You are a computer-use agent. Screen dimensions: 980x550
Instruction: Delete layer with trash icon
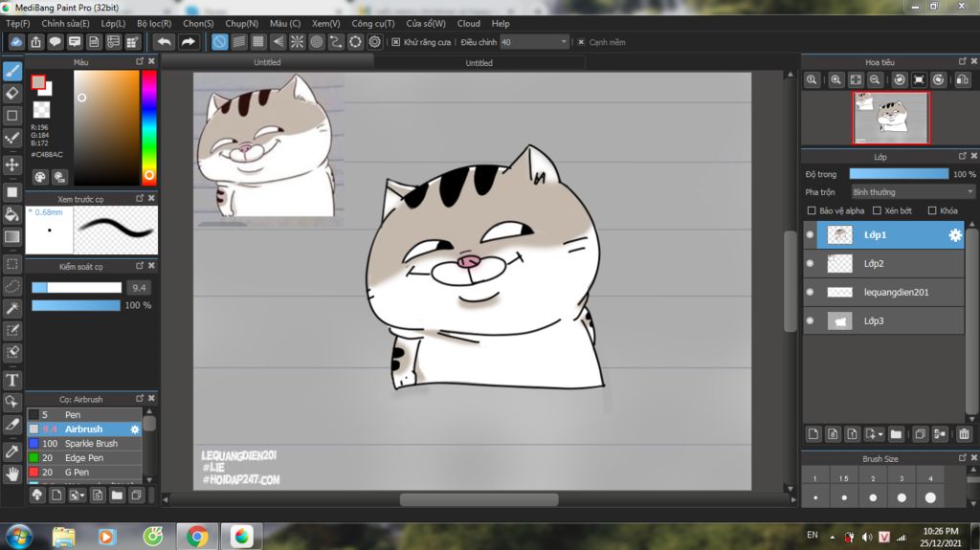pyautogui.click(x=964, y=433)
